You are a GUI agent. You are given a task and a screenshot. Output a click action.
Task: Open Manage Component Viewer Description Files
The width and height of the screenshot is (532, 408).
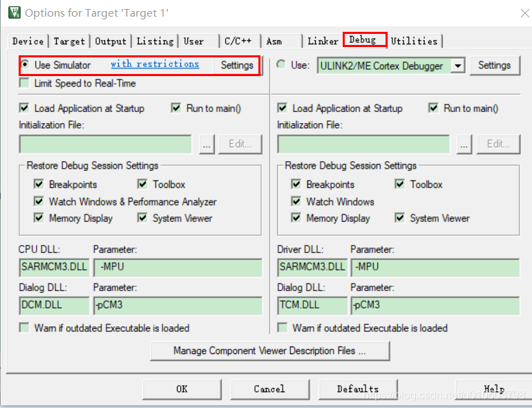(269, 351)
